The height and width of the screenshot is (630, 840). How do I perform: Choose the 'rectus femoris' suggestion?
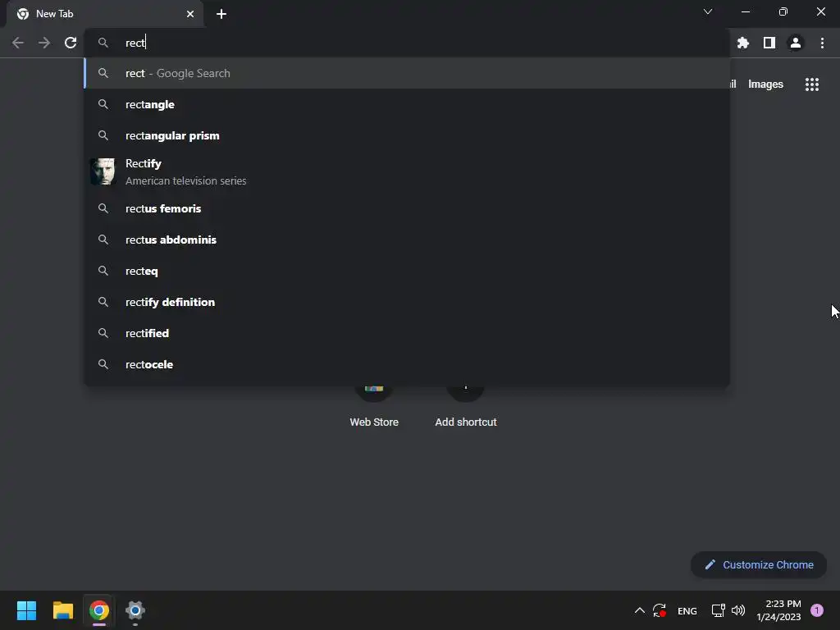(x=407, y=208)
